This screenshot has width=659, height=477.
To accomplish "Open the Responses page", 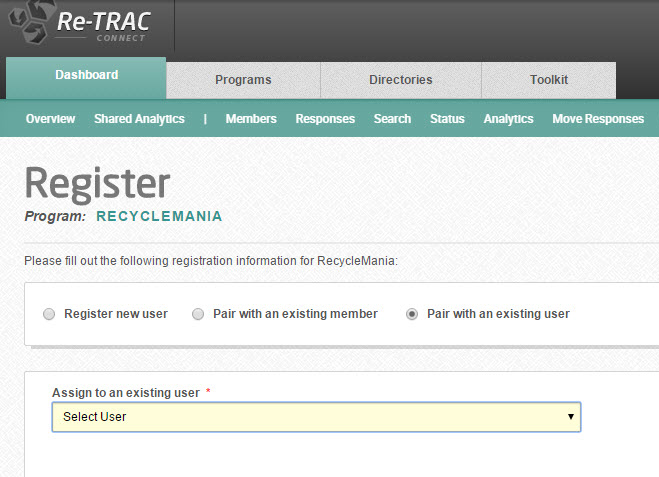I will point(325,119).
